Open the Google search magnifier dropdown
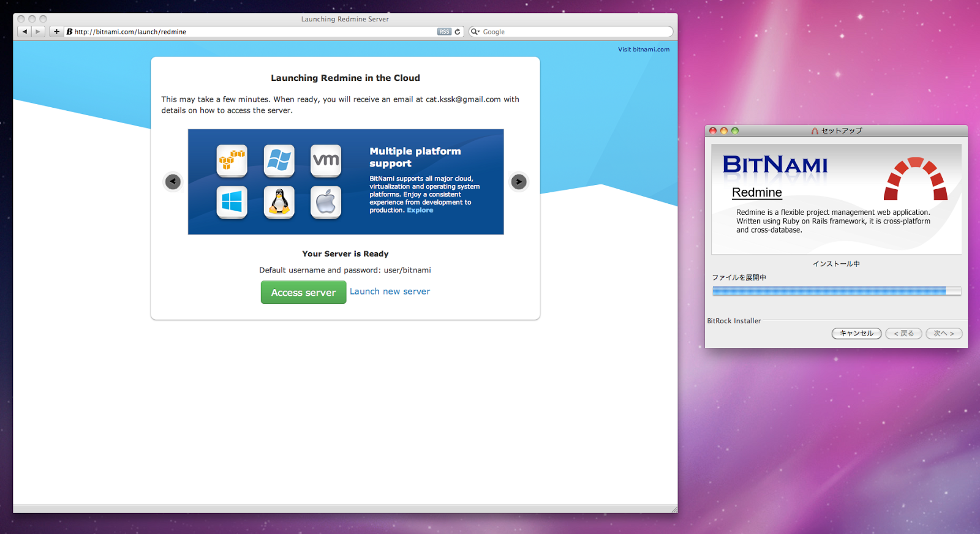 tap(475, 32)
